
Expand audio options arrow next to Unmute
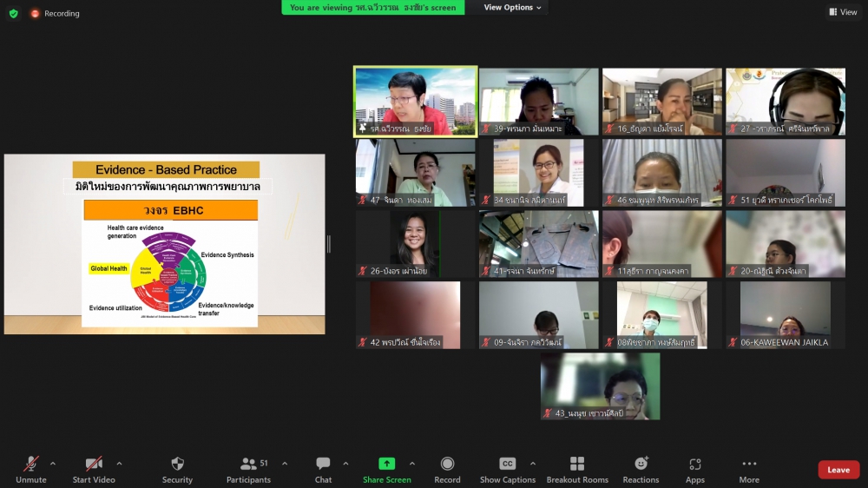pos(53,464)
